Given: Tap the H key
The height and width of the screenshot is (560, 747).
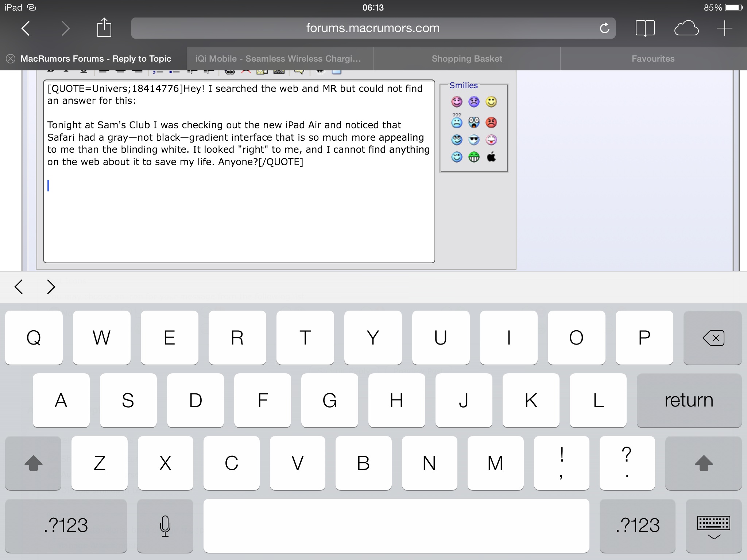Looking at the screenshot, I should [397, 400].
